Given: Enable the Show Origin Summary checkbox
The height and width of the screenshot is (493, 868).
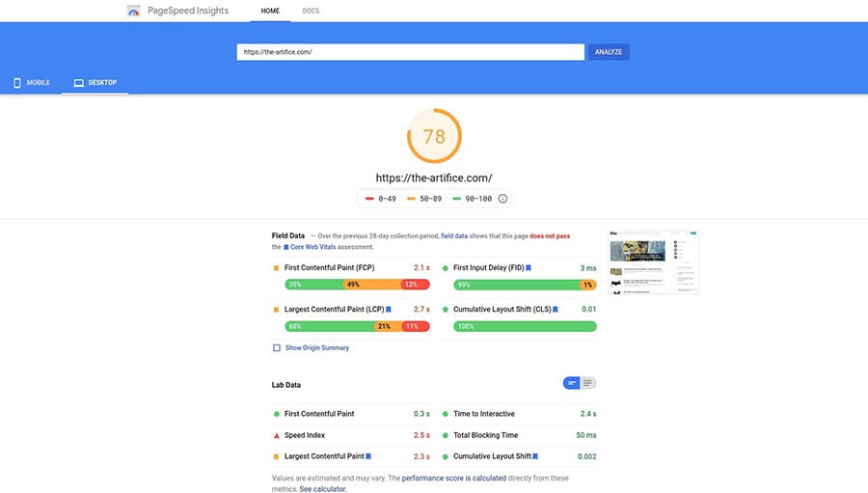Looking at the screenshot, I should tap(276, 348).
